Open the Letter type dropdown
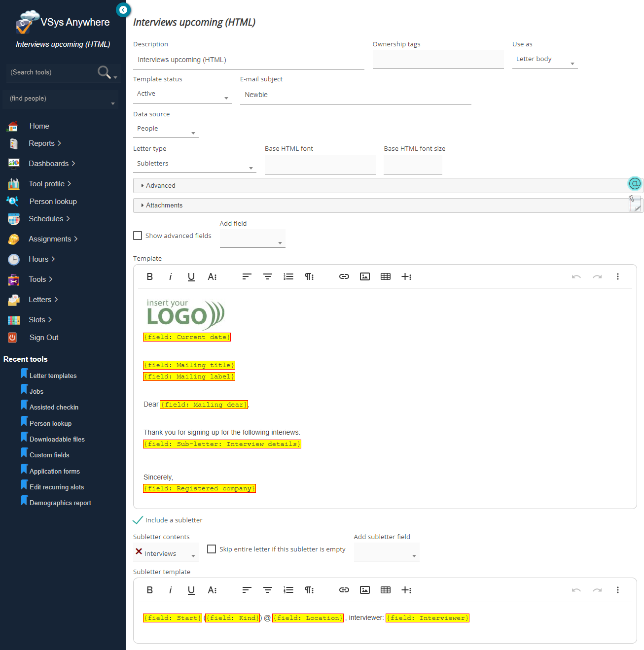The width and height of the screenshot is (644, 650). pyautogui.click(x=194, y=164)
